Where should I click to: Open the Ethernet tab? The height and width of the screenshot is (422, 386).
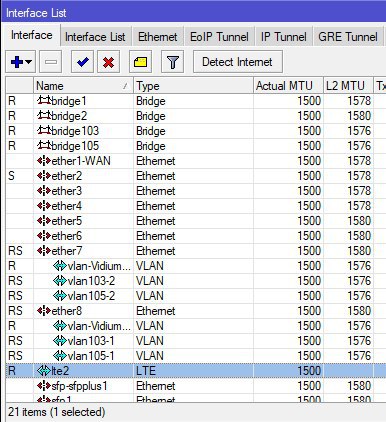pos(158,37)
